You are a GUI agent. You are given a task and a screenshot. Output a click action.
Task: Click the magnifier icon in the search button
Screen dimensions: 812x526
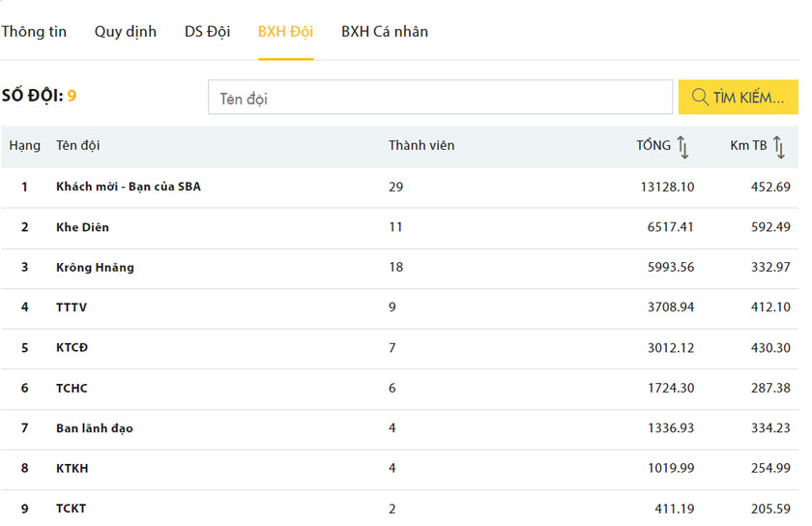(700, 97)
